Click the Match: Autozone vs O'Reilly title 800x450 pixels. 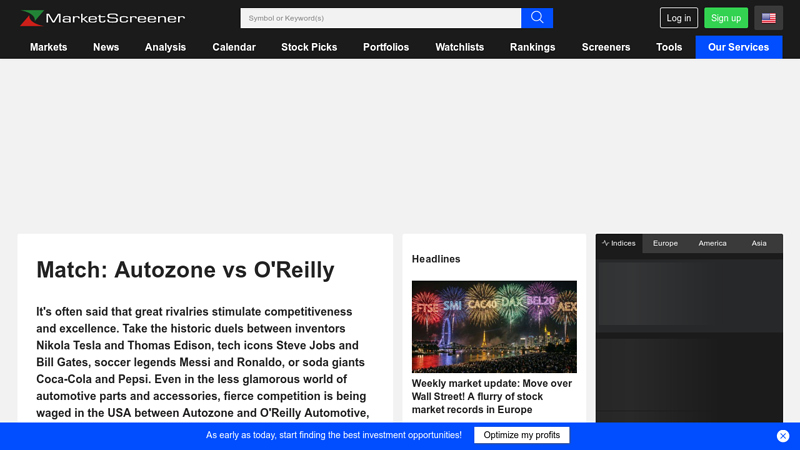pyautogui.click(x=185, y=270)
